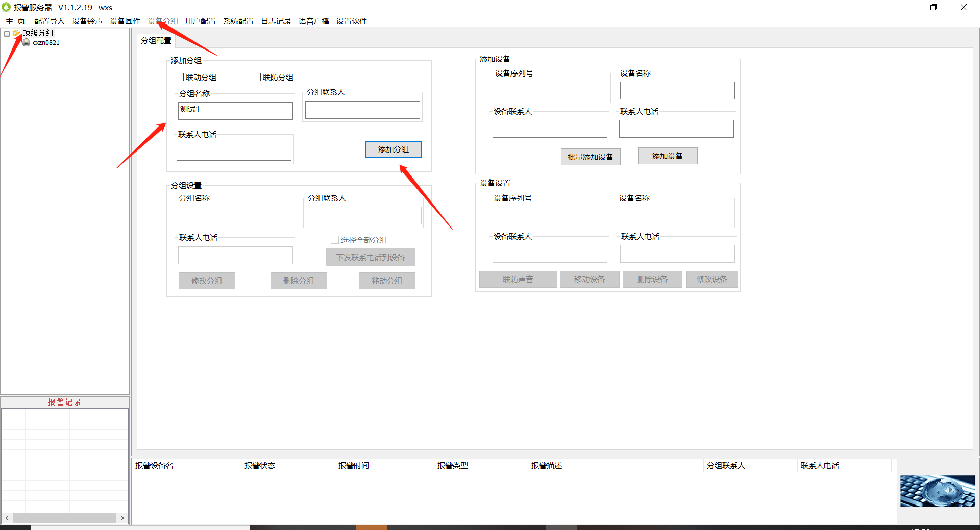This screenshot has height=530, width=980.
Task: Open the 设备铃声 menu
Action: click(x=87, y=21)
